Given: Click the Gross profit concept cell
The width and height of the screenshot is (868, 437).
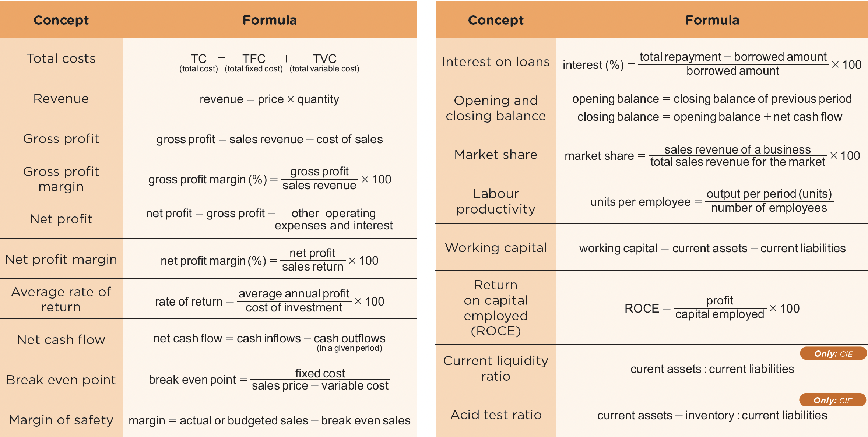Looking at the screenshot, I should coord(61,139).
